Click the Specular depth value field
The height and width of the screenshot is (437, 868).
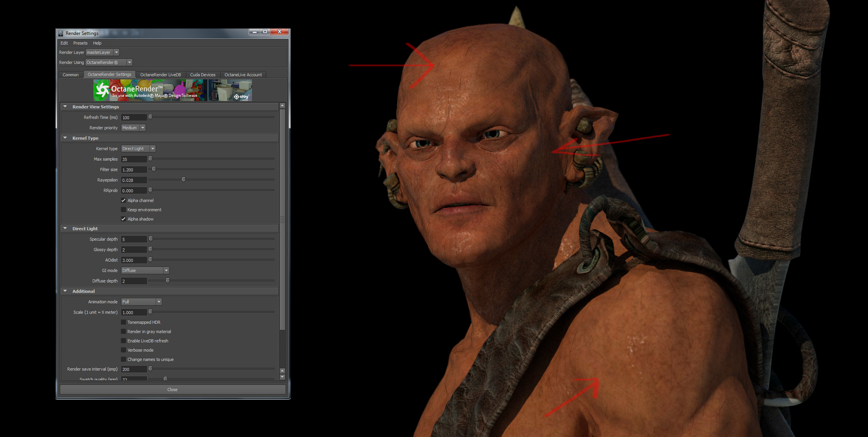[134, 239]
